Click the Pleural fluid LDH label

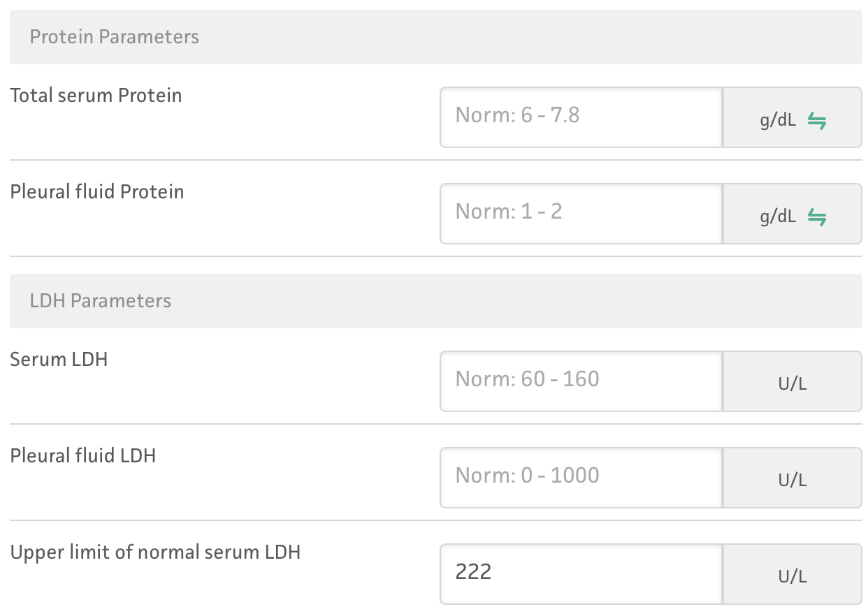83,456
